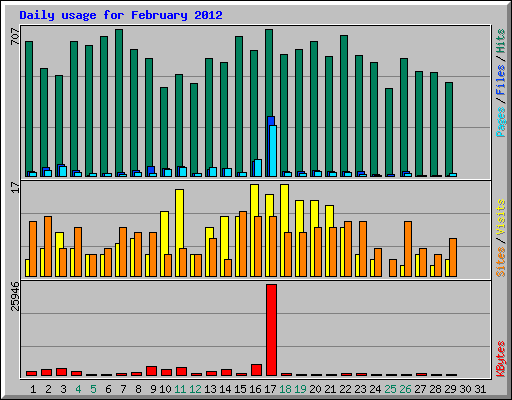Click the day 12 axis label
512x400 pixels.
pos(195,389)
